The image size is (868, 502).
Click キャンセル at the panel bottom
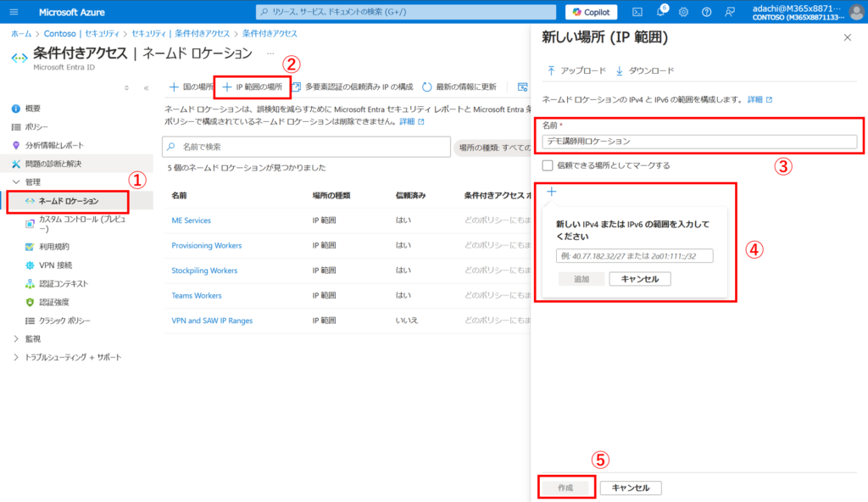coord(631,488)
